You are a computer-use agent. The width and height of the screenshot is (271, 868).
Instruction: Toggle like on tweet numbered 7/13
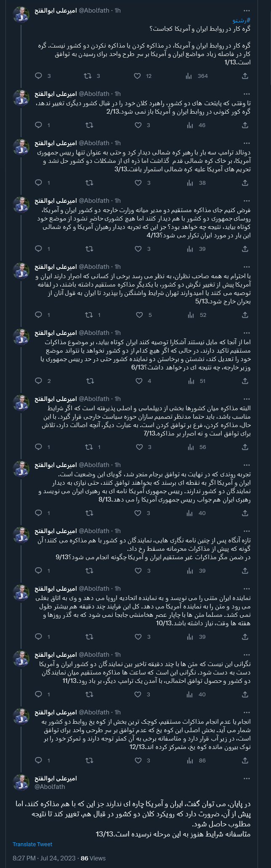click(137, 447)
